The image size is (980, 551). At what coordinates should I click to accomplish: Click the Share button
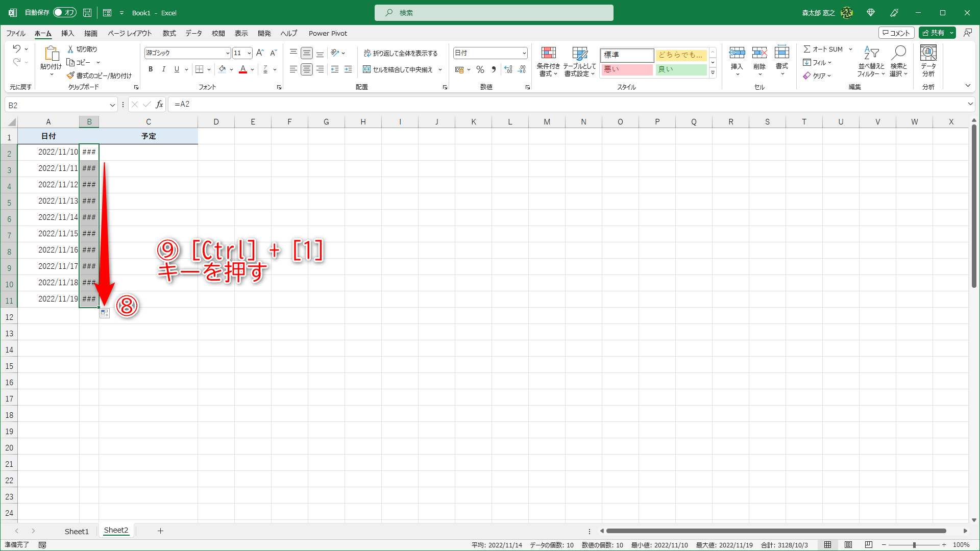tap(934, 33)
